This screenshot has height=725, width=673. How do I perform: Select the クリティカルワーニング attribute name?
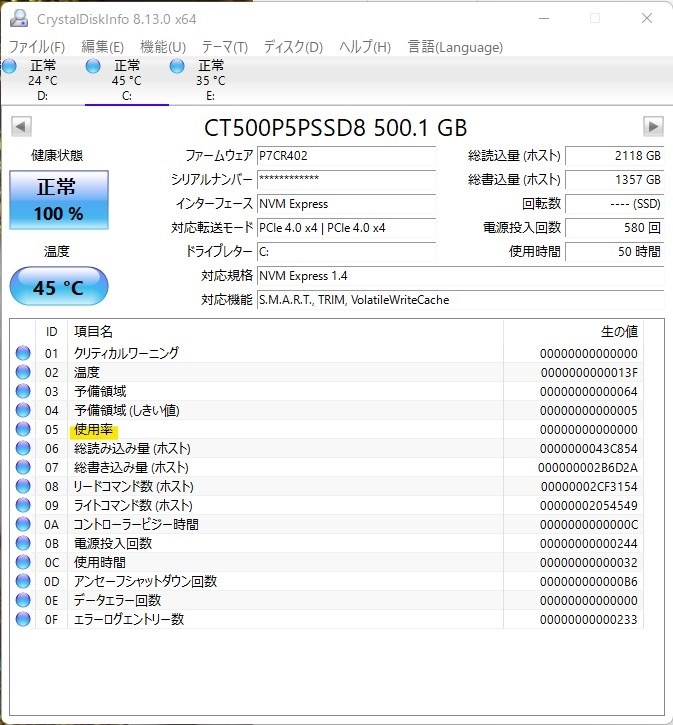(126, 353)
